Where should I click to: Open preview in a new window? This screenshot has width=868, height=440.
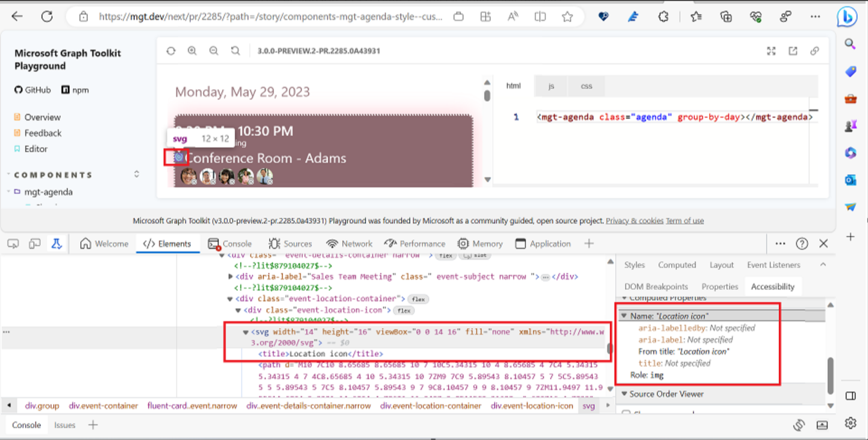(793, 51)
